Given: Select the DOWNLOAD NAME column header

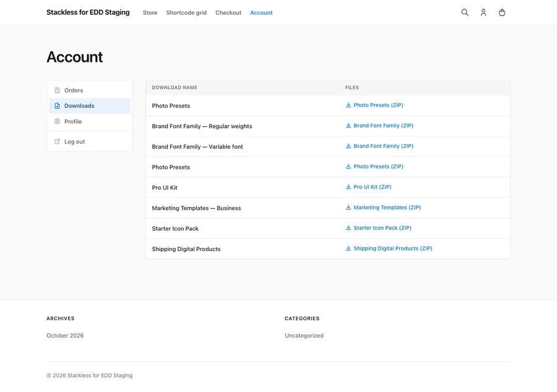Looking at the screenshot, I should pos(175,88).
